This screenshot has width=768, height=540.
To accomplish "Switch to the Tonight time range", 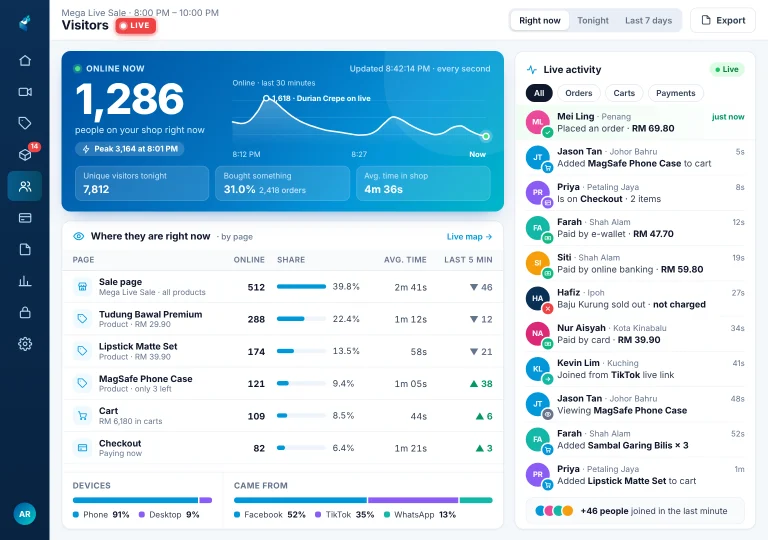I will coord(593,21).
